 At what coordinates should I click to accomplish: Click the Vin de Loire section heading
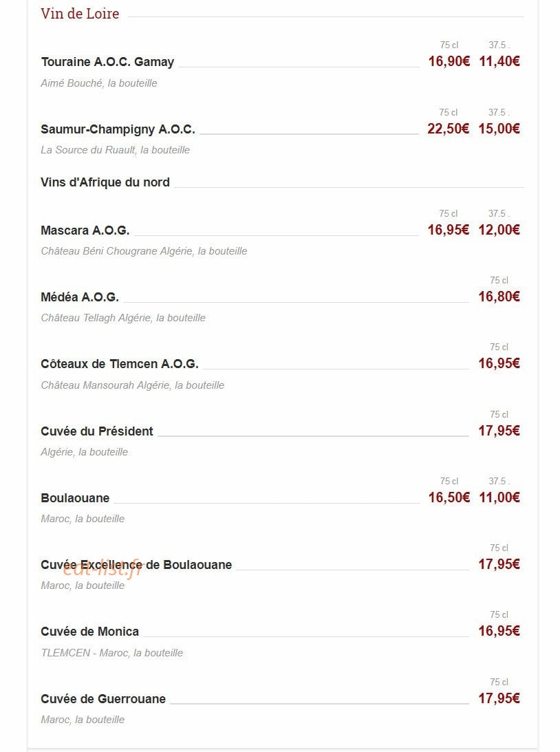[x=80, y=14]
